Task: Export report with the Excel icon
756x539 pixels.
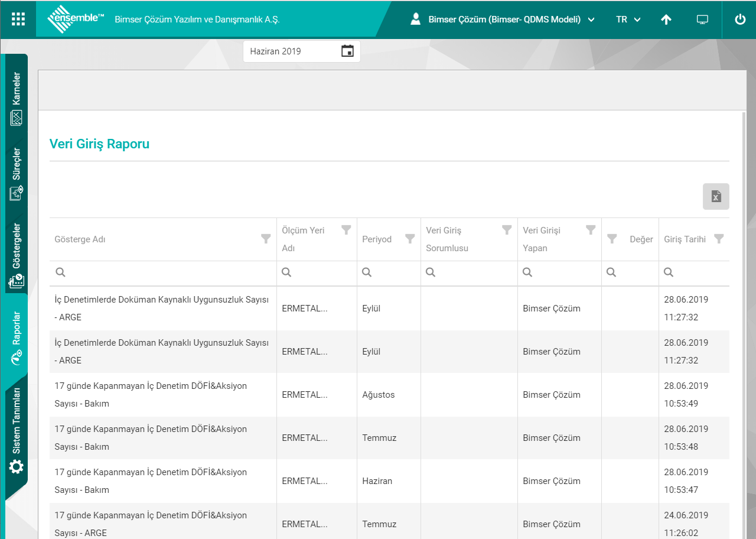Action: pyautogui.click(x=716, y=196)
